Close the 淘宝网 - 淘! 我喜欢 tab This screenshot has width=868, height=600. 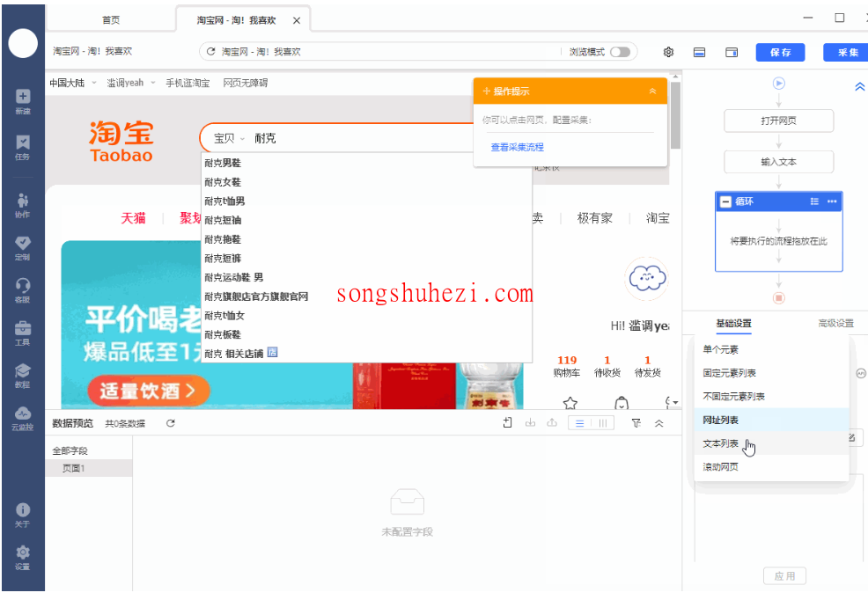[297, 20]
